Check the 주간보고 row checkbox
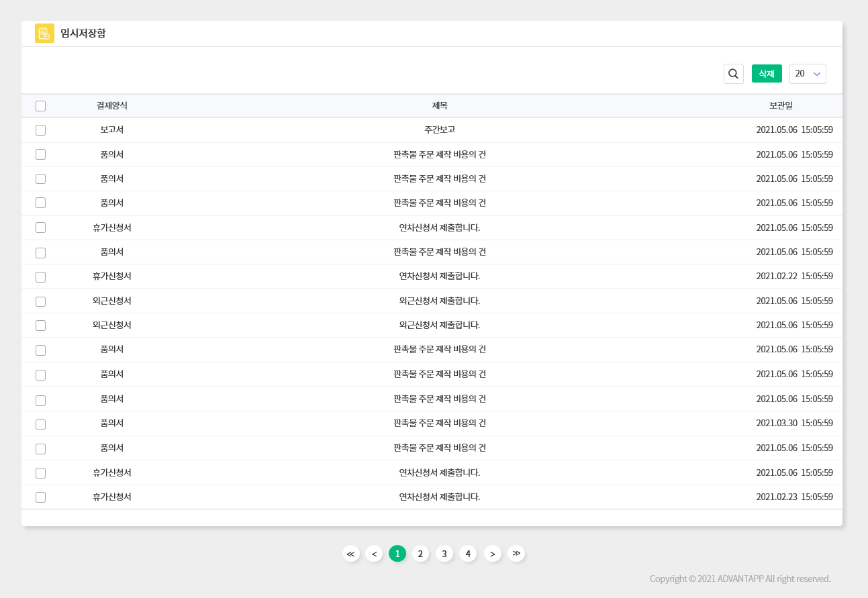868x598 pixels. 41,130
